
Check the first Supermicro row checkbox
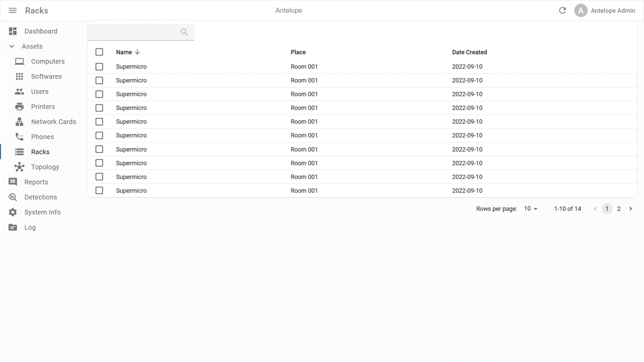tap(99, 66)
